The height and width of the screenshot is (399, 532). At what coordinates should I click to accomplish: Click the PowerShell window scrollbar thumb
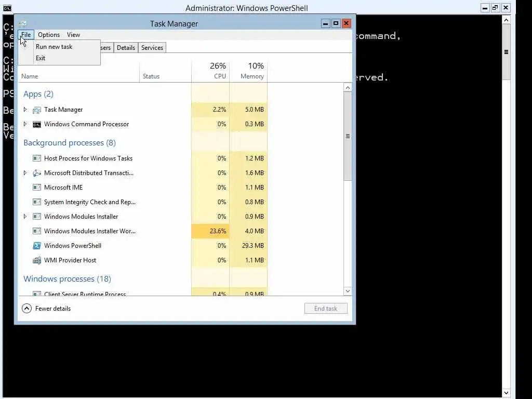click(x=506, y=52)
